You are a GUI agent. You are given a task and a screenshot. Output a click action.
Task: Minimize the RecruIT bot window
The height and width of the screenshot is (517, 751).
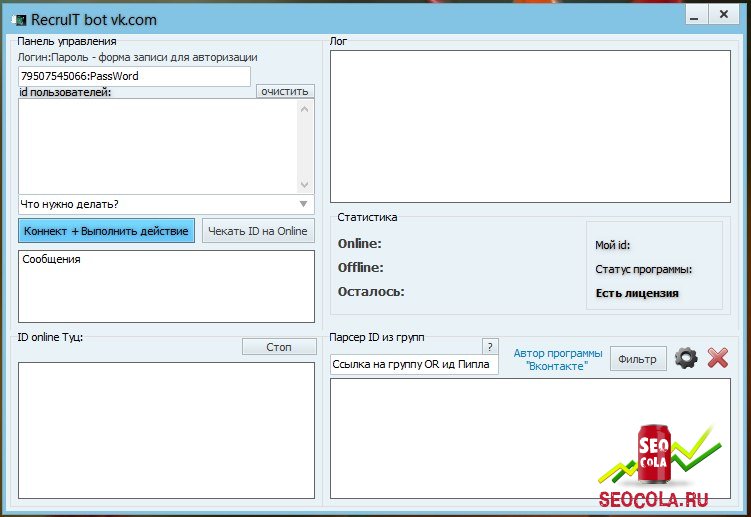[x=694, y=16]
